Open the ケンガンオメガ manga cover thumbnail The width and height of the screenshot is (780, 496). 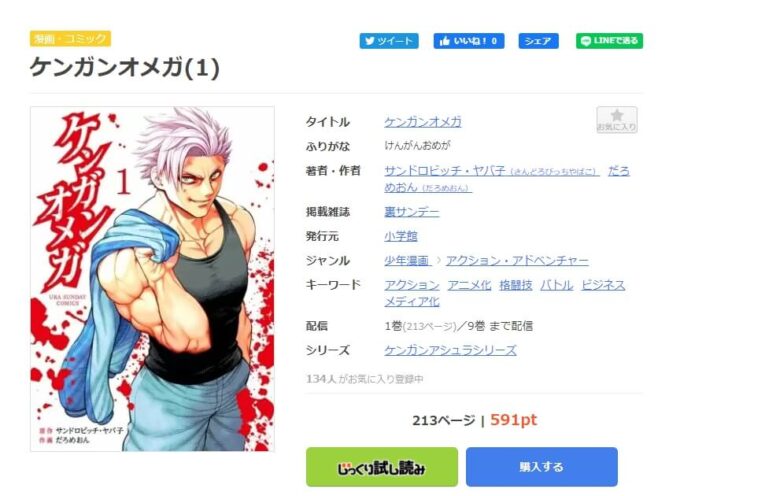(152, 279)
